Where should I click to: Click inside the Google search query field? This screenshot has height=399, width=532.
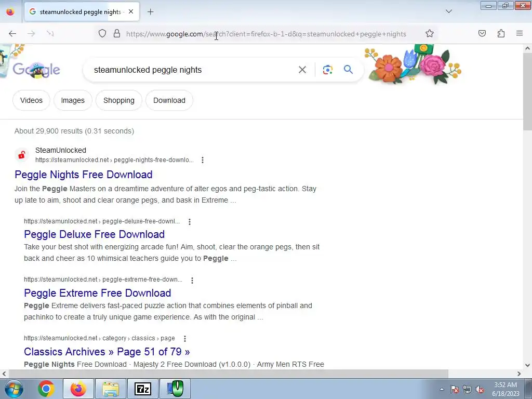point(193,70)
